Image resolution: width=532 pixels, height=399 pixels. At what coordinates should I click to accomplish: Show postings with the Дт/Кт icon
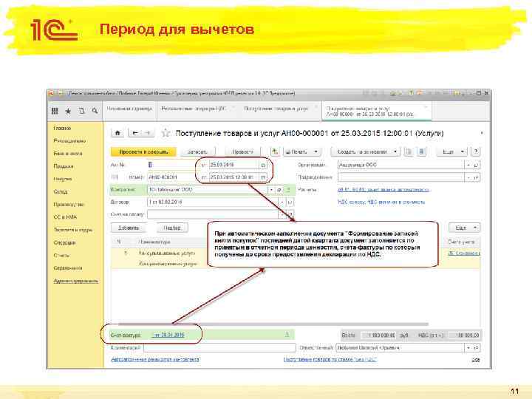pos(274,151)
